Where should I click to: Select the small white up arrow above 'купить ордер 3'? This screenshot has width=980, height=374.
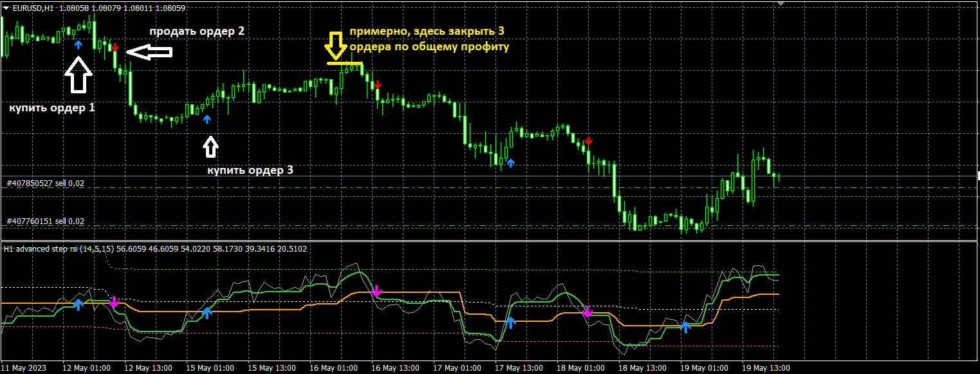(210, 146)
